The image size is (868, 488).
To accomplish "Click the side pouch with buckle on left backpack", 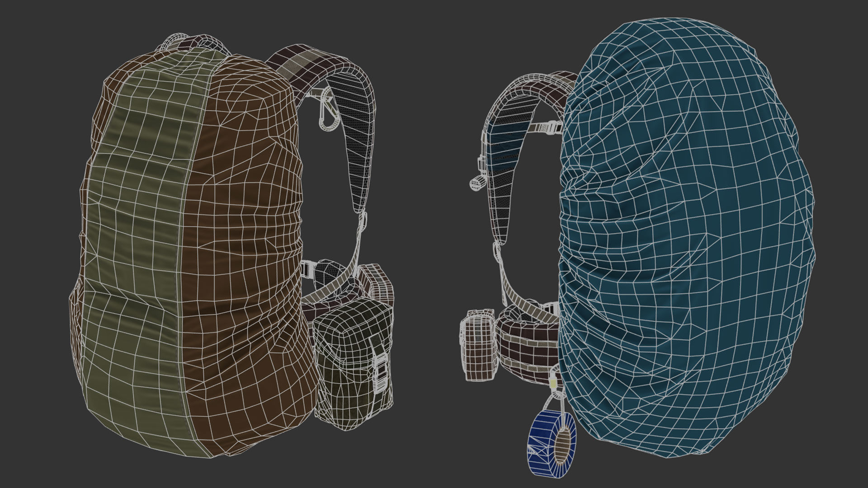I will pyautogui.click(x=354, y=364).
